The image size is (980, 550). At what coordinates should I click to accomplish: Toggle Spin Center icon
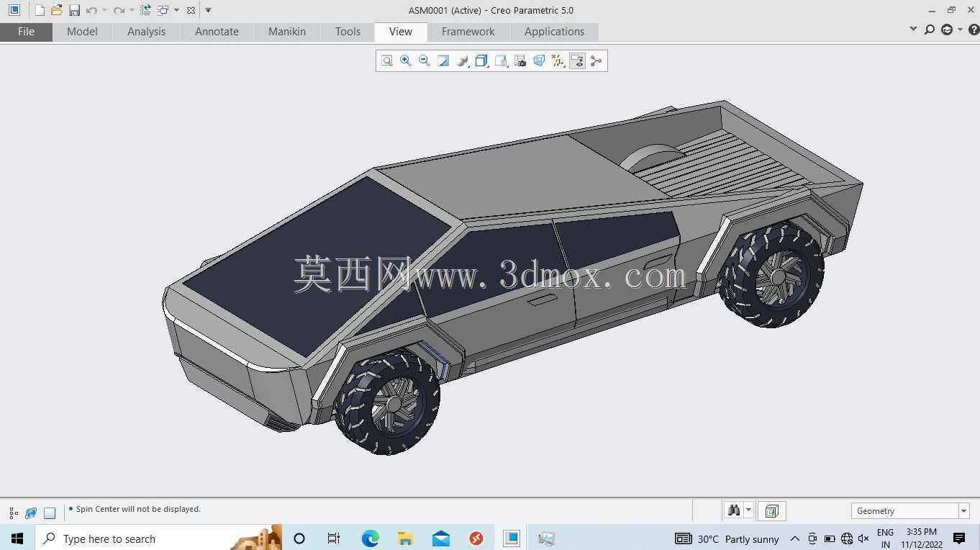coord(596,61)
